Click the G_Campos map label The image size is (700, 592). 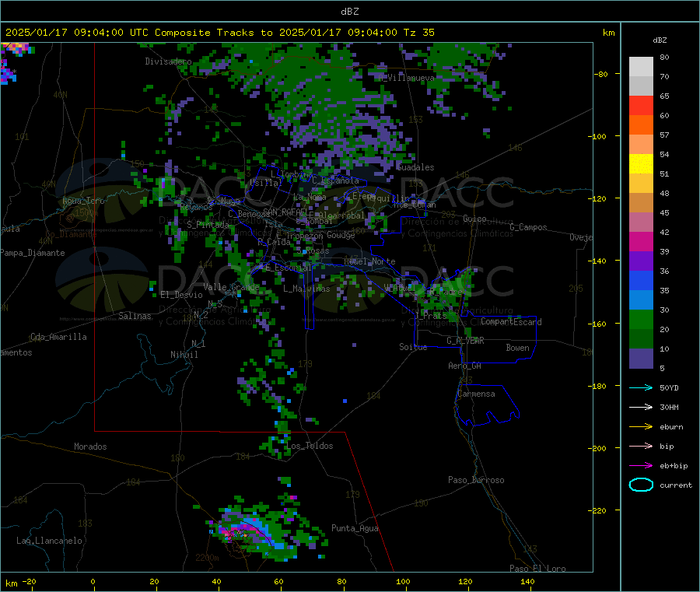(x=529, y=227)
